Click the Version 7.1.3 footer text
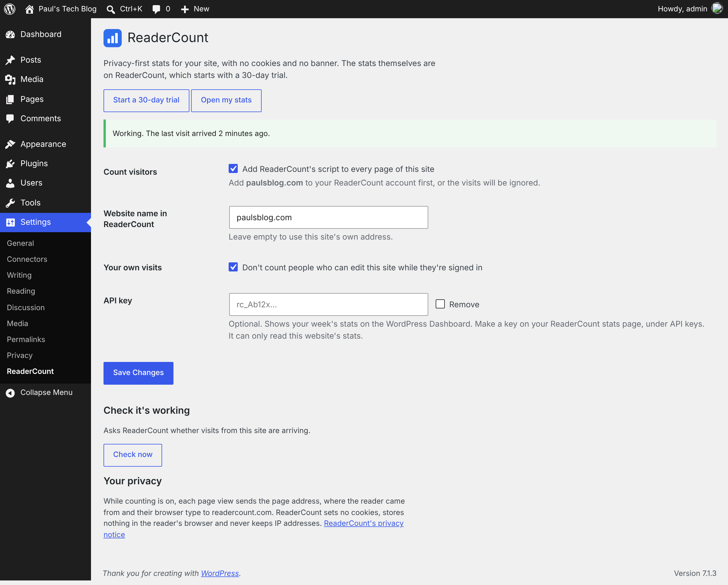Viewport: 728px width, 585px height. pyautogui.click(x=695, y=573)
